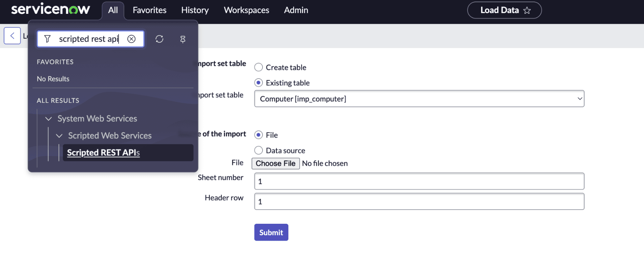Open the History menu
The height and width of the screenshot is (274, 644).
click(195, 10)
